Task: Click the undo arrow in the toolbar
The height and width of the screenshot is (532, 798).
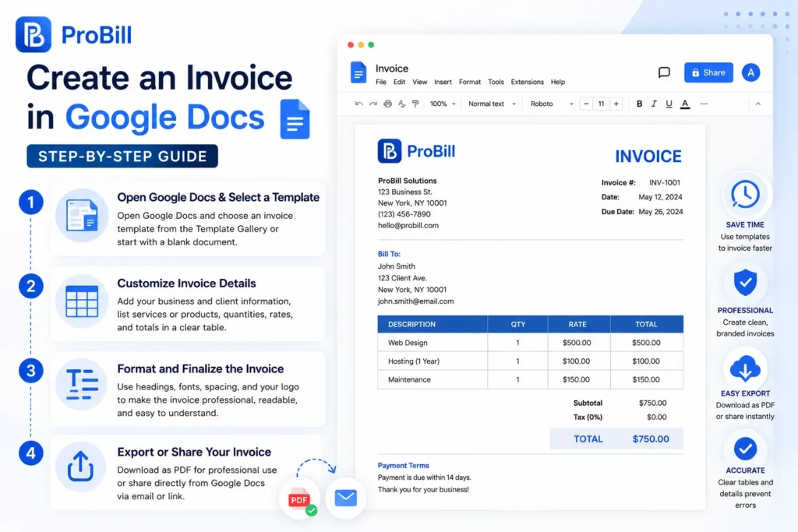Action: click(358, 104)
